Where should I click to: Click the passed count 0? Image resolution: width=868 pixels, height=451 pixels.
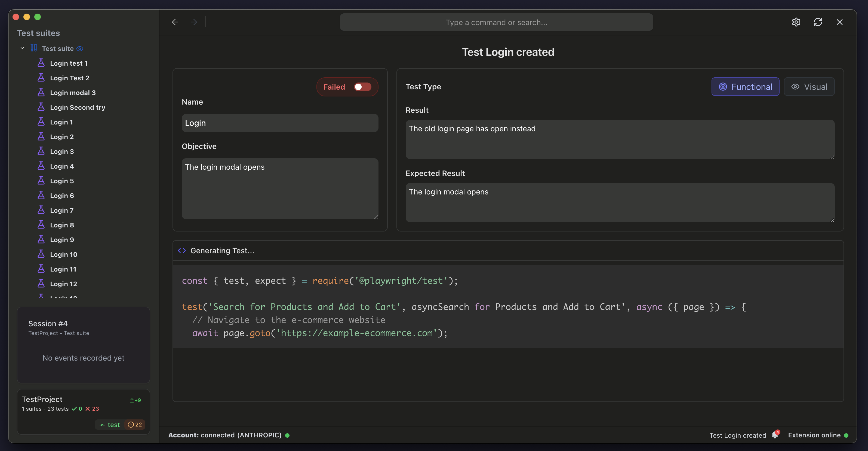(77, 409)
